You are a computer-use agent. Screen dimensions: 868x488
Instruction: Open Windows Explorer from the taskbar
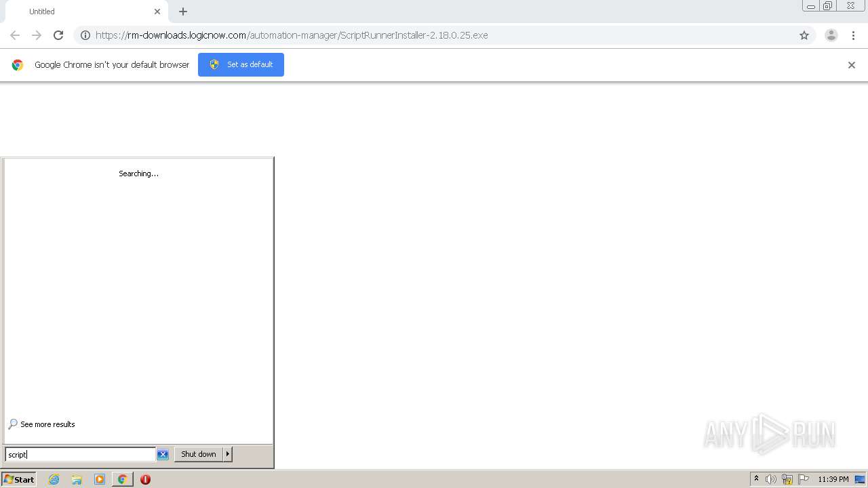click(77, 479)
